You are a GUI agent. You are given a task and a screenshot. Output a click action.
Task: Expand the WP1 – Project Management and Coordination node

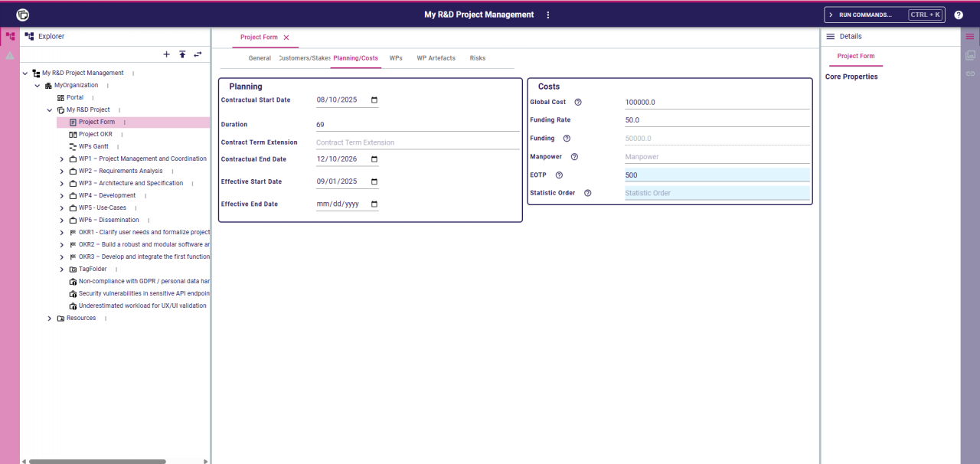[61, 158]
